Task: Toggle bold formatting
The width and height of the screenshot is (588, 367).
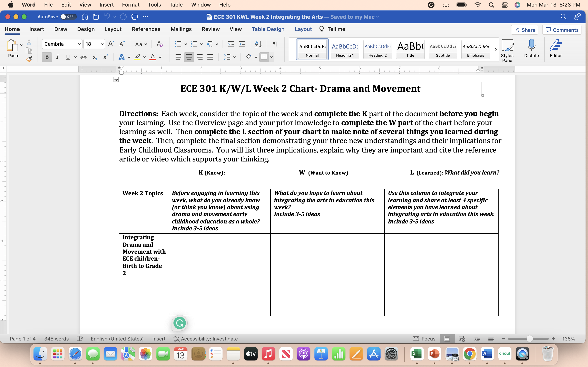Action: click(47, 57)
